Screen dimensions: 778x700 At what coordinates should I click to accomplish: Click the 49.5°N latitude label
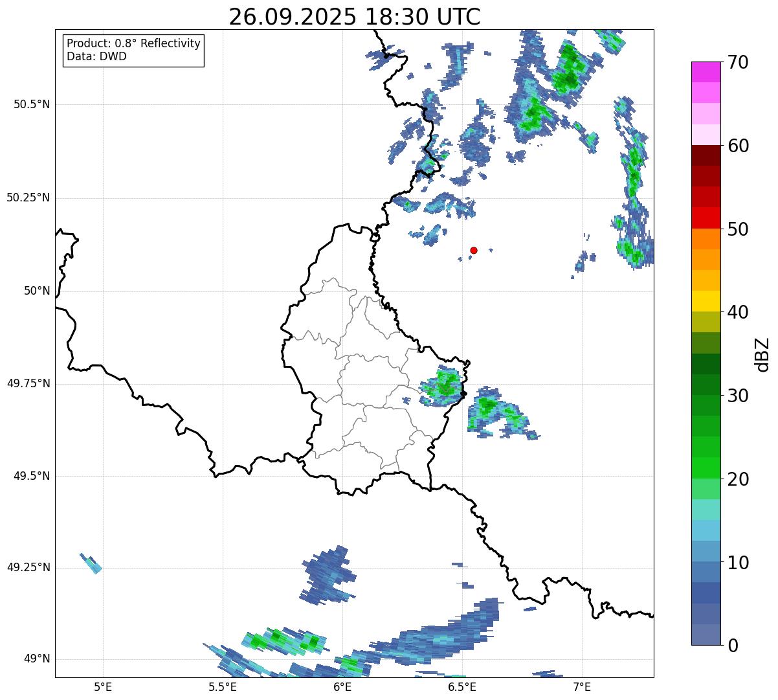[31, 476]
